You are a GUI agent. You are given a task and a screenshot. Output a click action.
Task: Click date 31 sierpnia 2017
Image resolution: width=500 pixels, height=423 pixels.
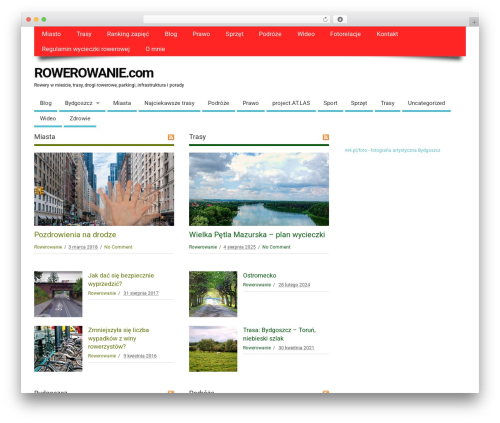click(141, 293)
